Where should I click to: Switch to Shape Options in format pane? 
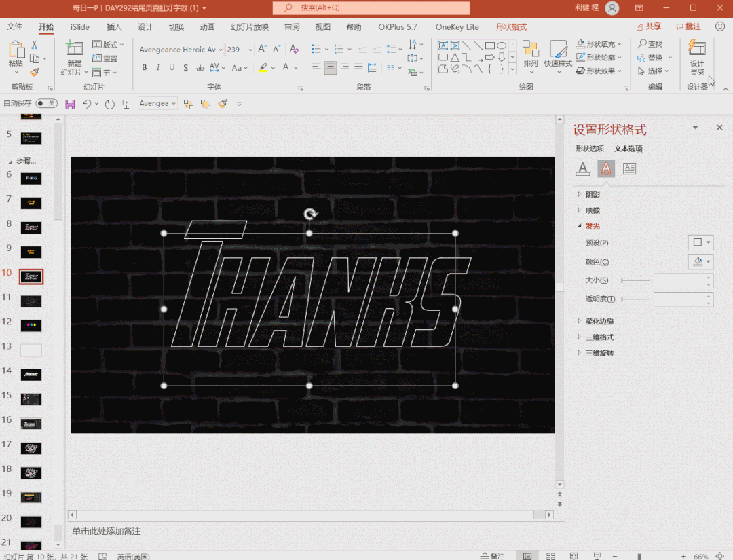(590, 149)
